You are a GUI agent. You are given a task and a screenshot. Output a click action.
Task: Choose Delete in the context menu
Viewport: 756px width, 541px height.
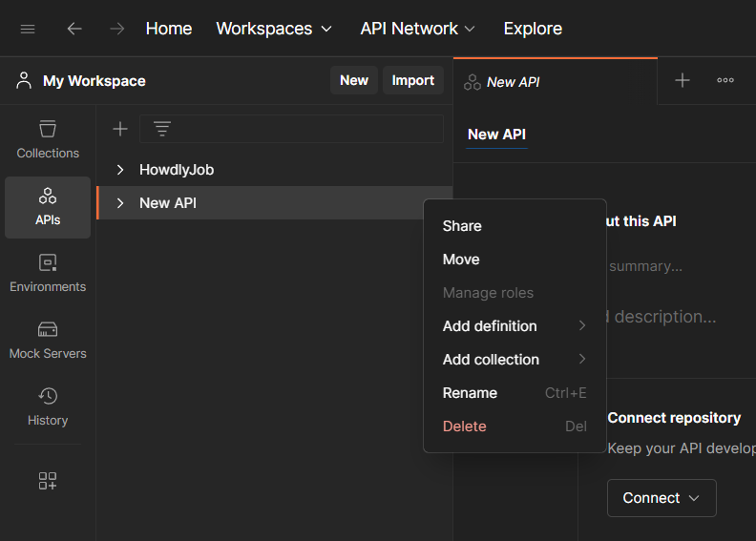[514, 427]
